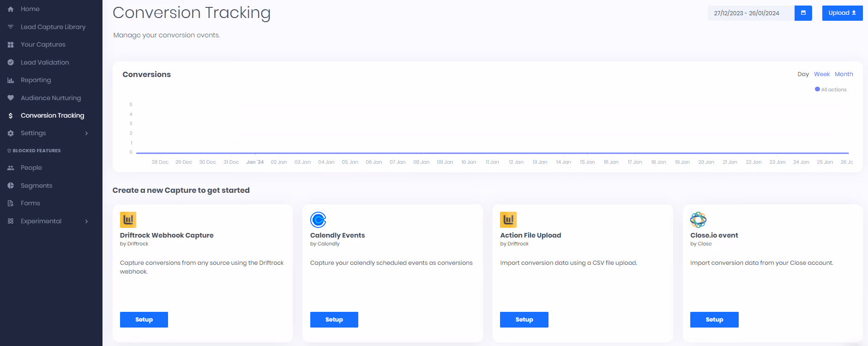Click the Blocked Features heading
The image size is (868, 346).
[x=36, y=151]
